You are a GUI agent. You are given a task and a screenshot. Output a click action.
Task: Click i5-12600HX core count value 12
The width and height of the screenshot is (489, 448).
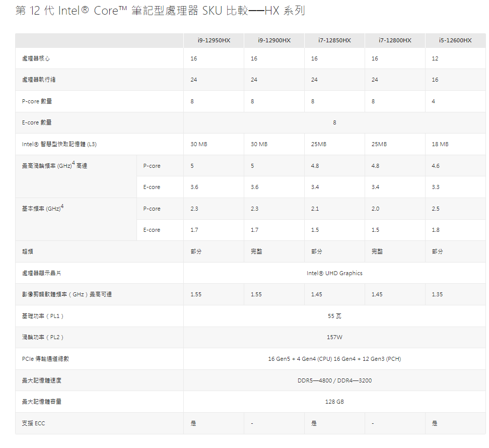435,58
